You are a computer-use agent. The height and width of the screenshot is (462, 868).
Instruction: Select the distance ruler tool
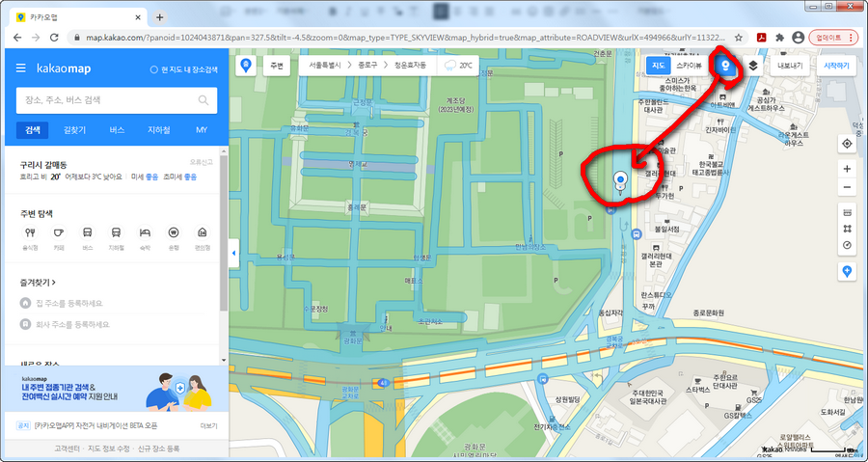(x=847, y=213)
